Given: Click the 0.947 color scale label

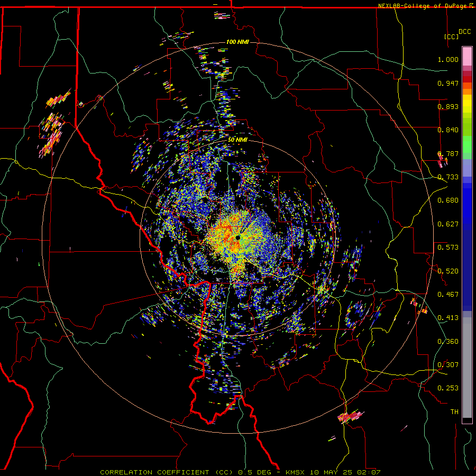Looking at the screenshot, I should coord(448,83).
